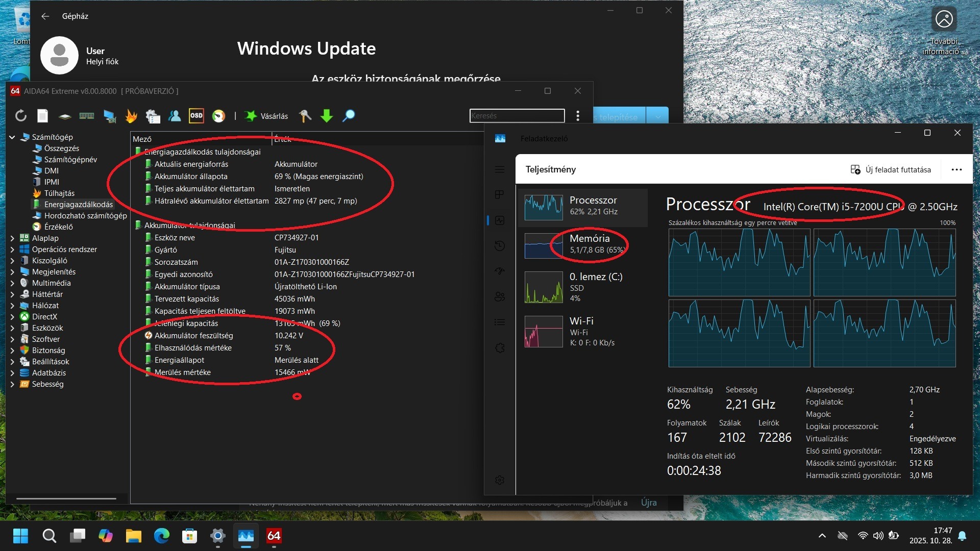Open the report page icon in AIDA64
Image resolution: width=980 pixels, height=551 pixels.
point(43,116)
